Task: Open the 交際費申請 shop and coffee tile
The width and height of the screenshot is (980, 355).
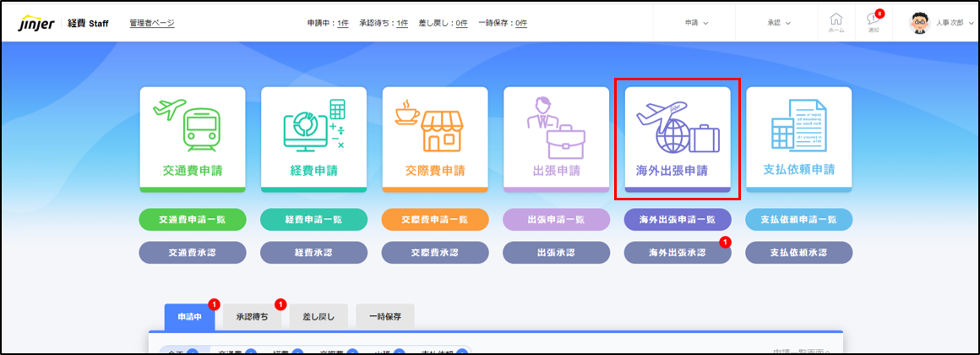Action: [435, 139]
